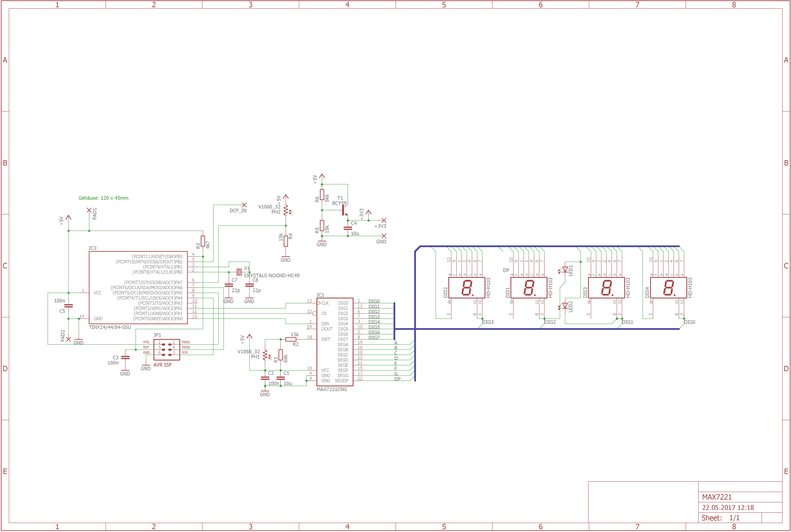Click the R5 18k resistor
This screenshot has width=791, height=532.
(322, 226)
